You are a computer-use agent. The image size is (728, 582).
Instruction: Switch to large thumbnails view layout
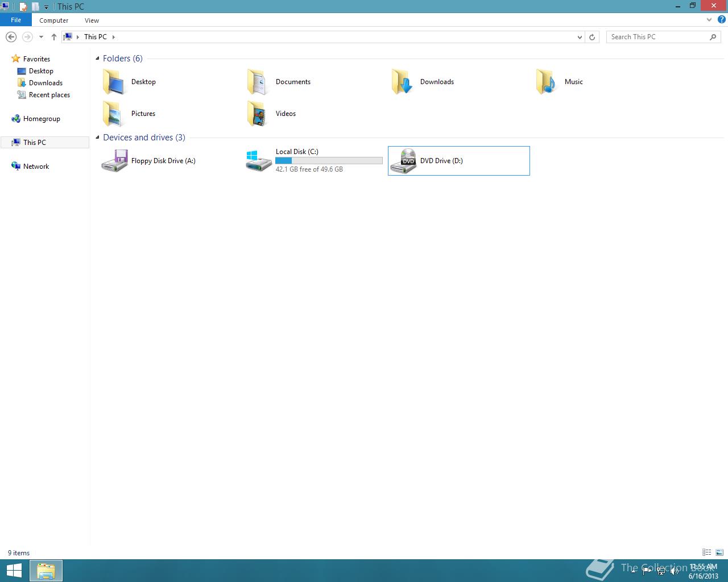(719, 552)
